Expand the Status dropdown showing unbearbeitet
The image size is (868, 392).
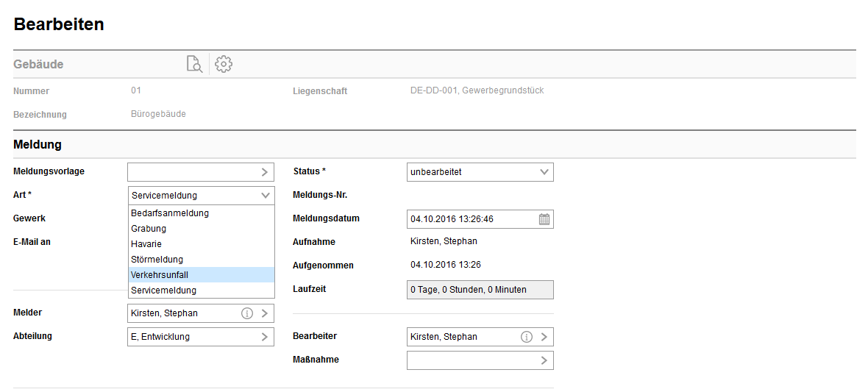pos(544,172)
